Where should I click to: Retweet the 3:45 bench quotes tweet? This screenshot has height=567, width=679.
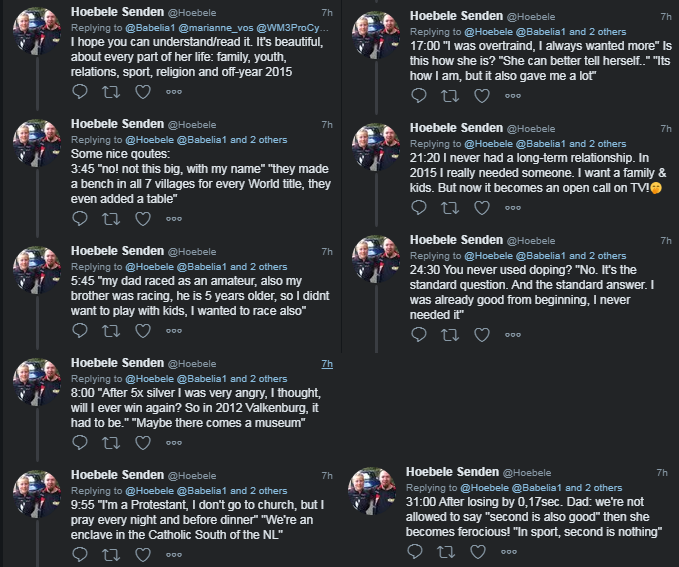(x=112, y=215)
